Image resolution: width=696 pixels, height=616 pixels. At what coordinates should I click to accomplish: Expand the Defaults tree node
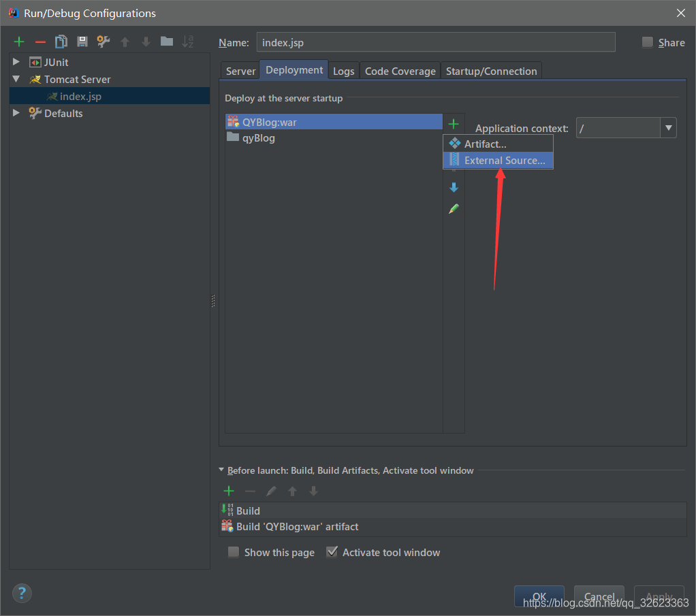coord(16,113)
